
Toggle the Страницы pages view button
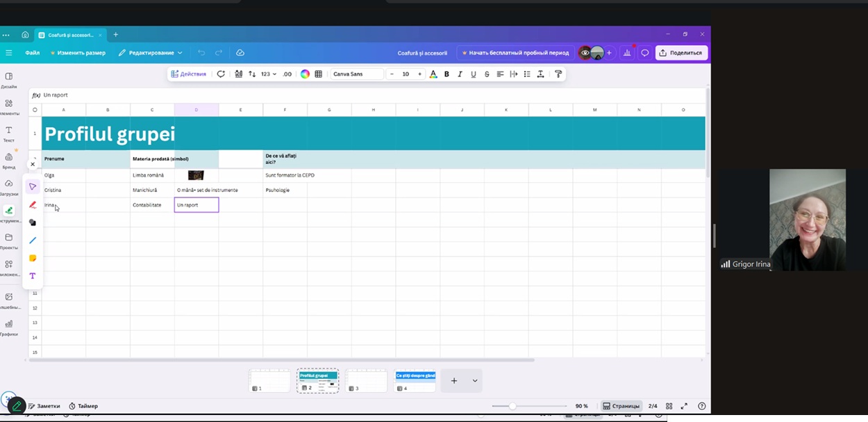click(621, 406)
